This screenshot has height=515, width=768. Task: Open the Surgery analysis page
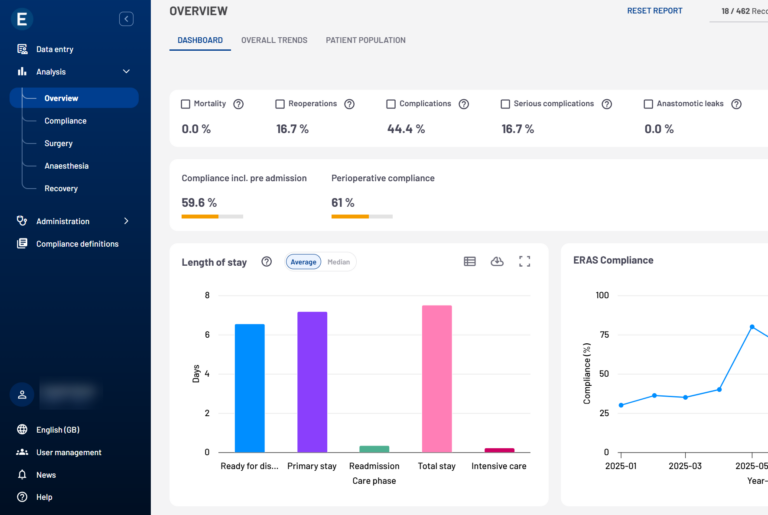click(x=58, y=143)
